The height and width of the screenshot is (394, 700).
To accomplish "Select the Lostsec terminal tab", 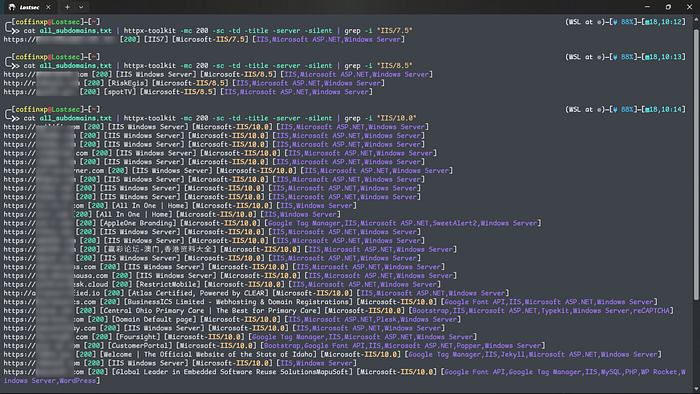I will [29, 7].
